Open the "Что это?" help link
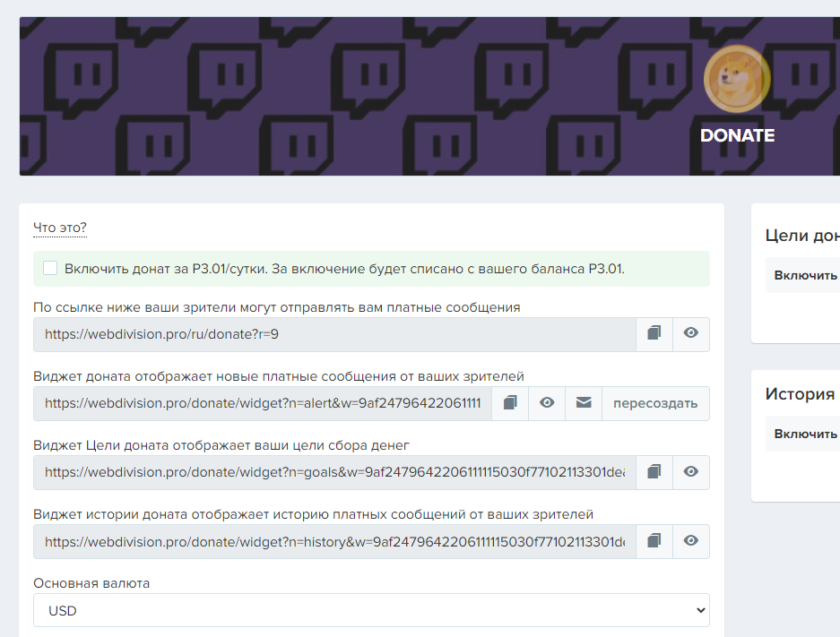The height and width of the screenshot is (637, 840). [60, 228]
